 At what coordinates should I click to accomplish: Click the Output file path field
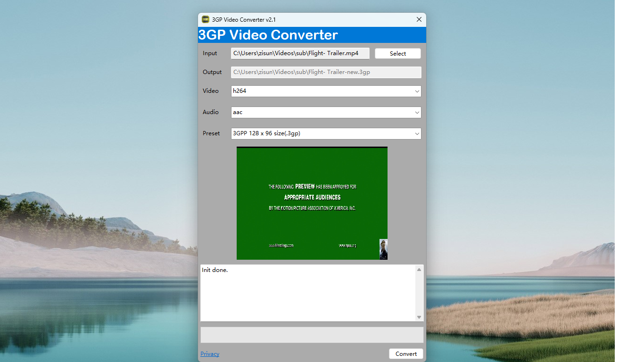(x=326, y=72)
